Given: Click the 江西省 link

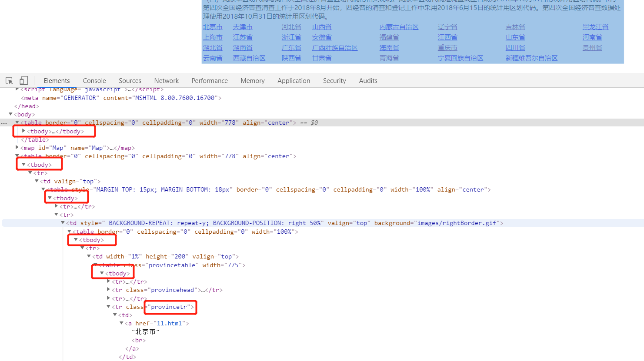Looking at the screenshot, I should click(x=447, y=37).
